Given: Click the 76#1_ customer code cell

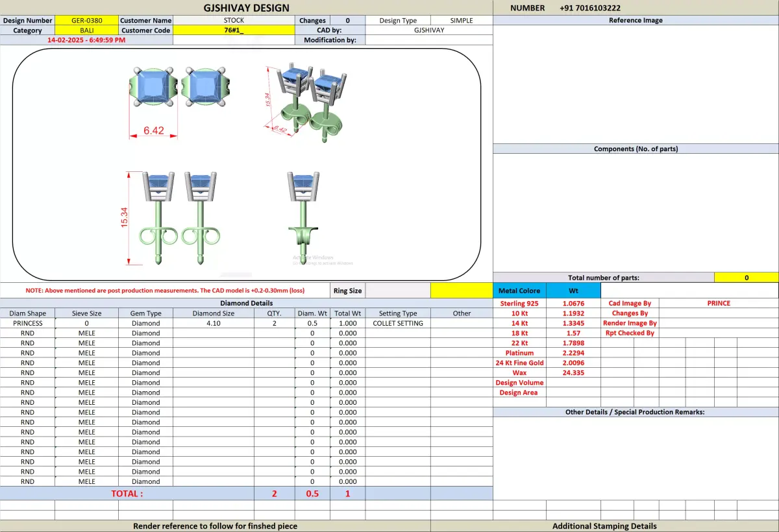Looking at the screenshot, I should (x=234, y=30).
